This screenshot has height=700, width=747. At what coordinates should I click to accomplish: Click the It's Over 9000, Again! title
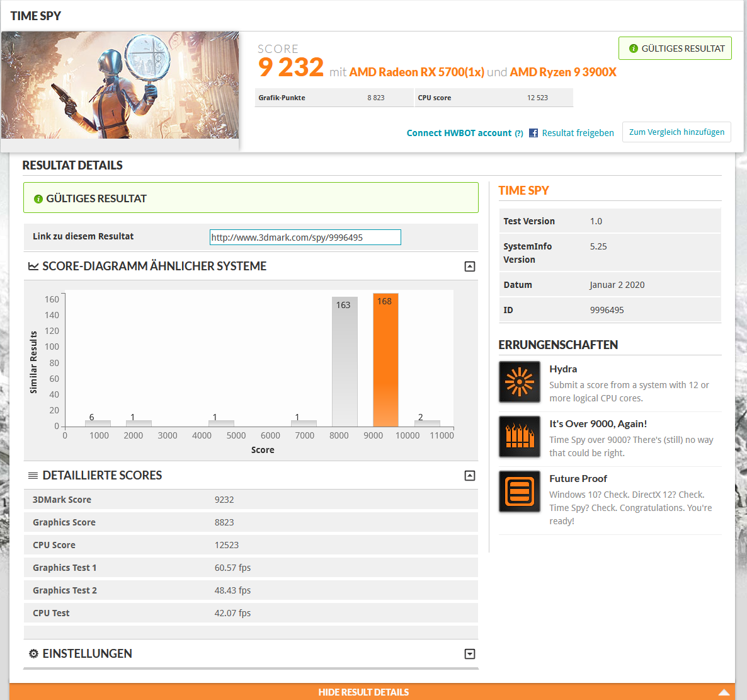click(x=598, y=424)
